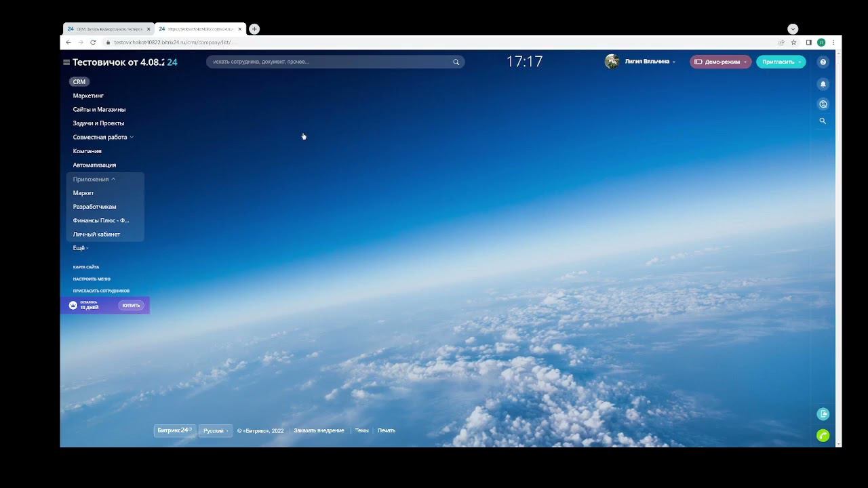The image size is (868, 488).
Task: Open the Chrome profile avatar
Action: point(821,42)
